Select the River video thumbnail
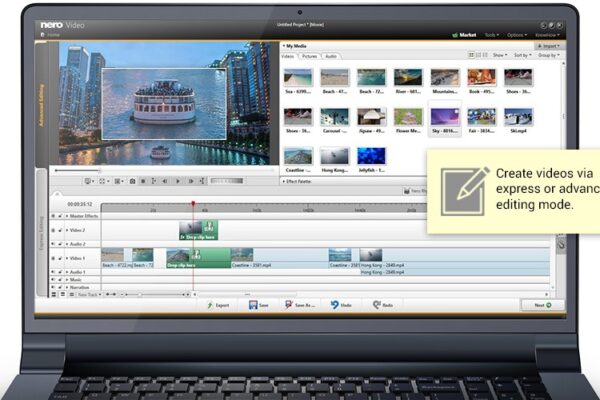Viewport: 600px width, 400px height. pyautogui.click(x=408, y=77)
